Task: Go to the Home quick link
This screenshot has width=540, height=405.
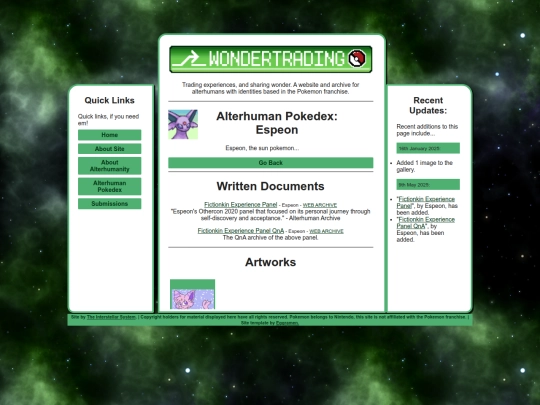Action: pos(110,135)
